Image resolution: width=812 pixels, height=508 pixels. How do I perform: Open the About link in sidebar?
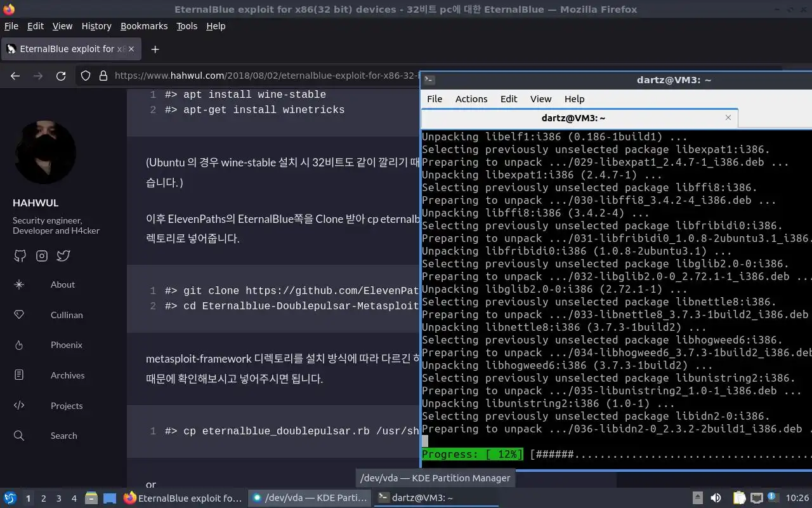coord(63,284)
